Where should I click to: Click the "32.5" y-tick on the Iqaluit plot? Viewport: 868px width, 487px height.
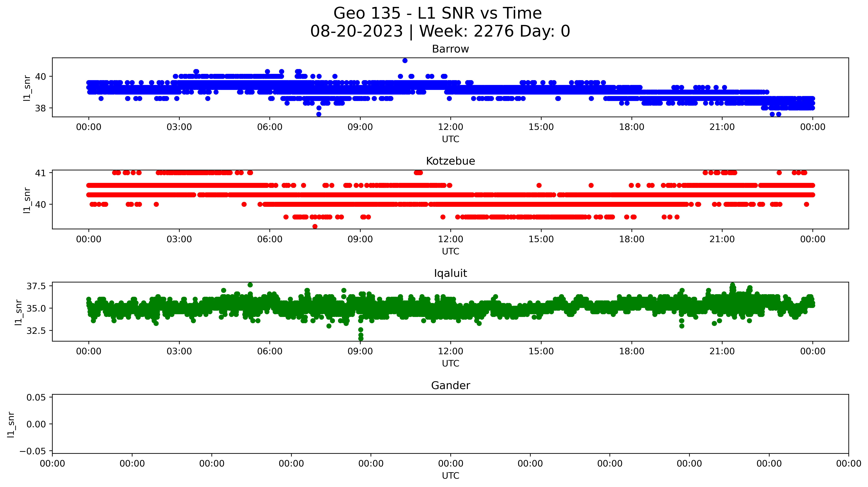(x=36, y=331)
